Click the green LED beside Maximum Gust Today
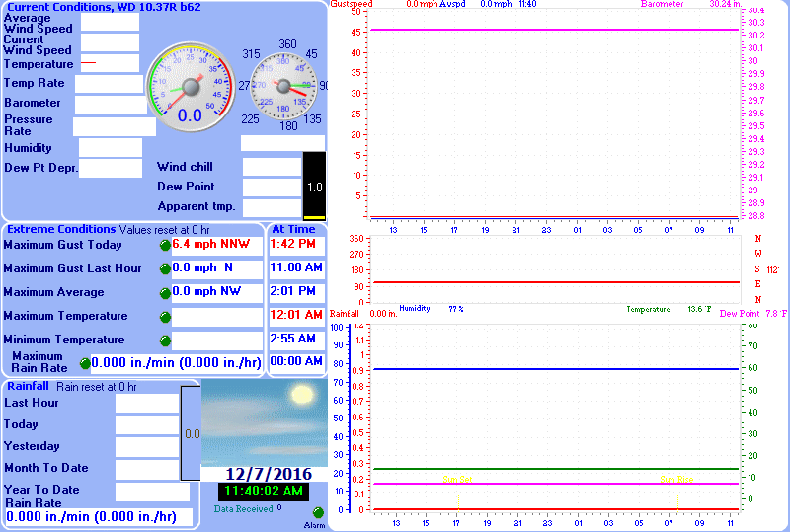 pos(165,246)
